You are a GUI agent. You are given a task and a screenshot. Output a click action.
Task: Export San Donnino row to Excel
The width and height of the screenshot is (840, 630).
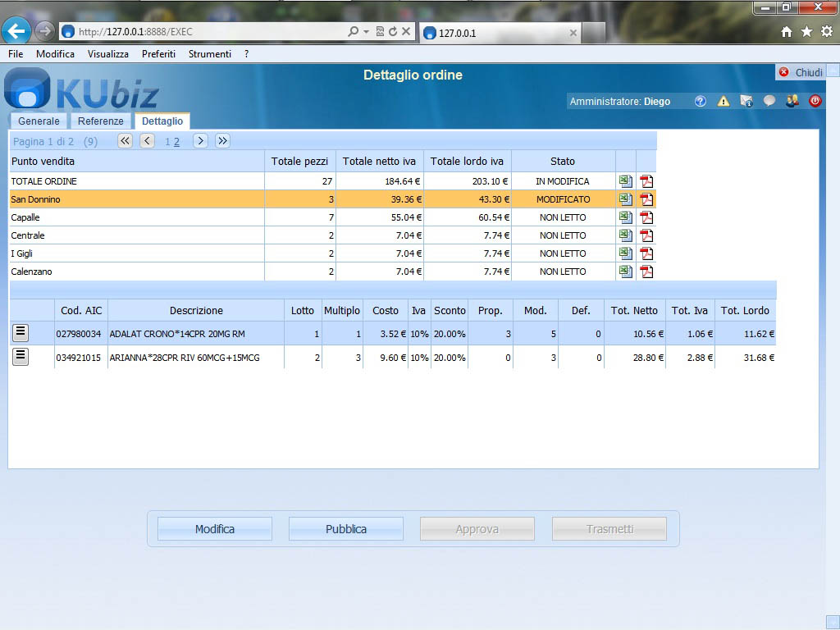coord(625,199)
